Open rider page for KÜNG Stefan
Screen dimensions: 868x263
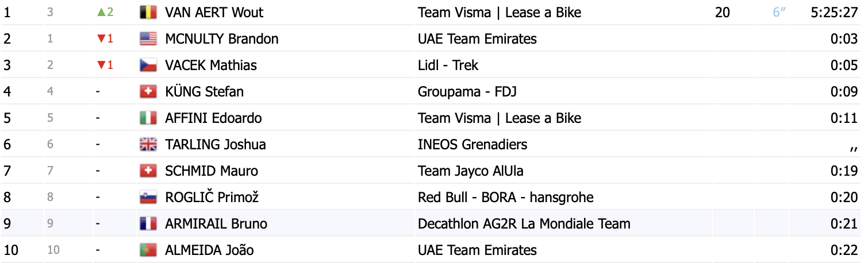204,92
